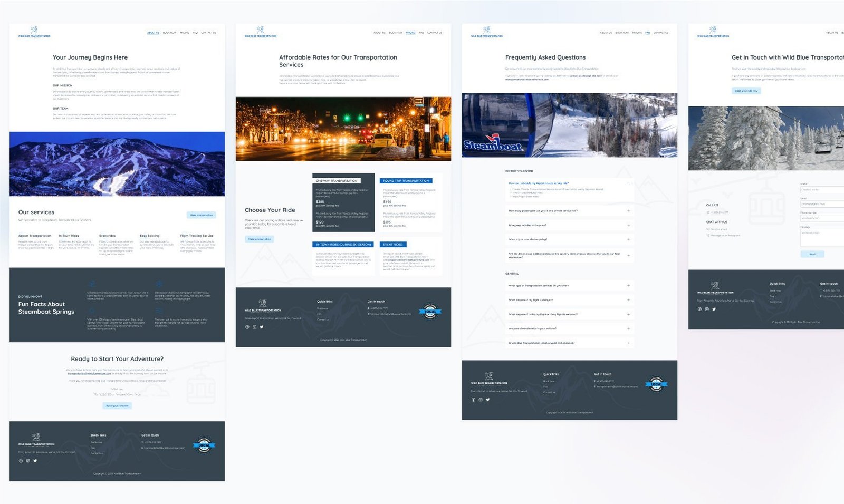The height and width of the screenshot is (504, 844).
Task: Open Facebook icon in About page footer
Action: pos(21,461)
